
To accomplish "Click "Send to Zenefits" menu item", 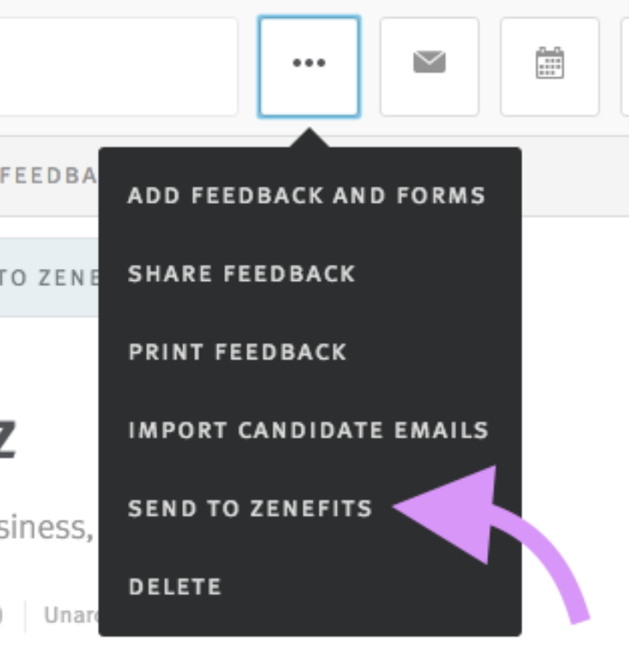I will click(249, 509).
